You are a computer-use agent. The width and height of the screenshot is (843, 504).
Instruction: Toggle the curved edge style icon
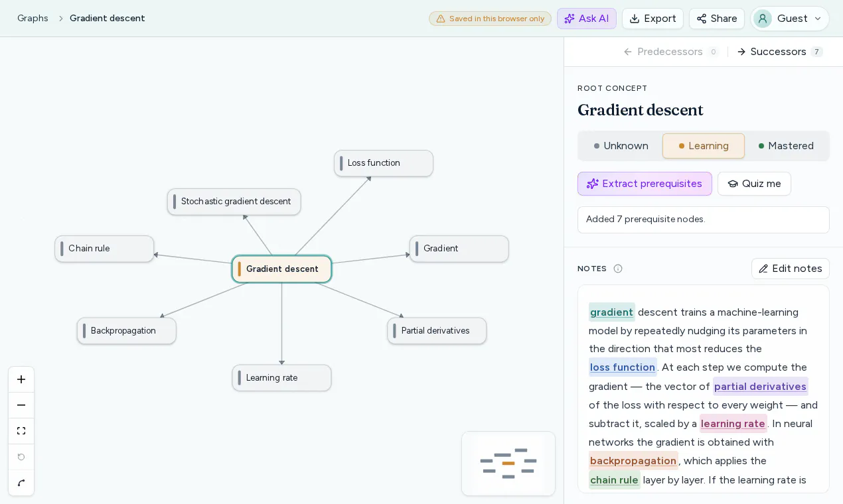pos(21,483)
